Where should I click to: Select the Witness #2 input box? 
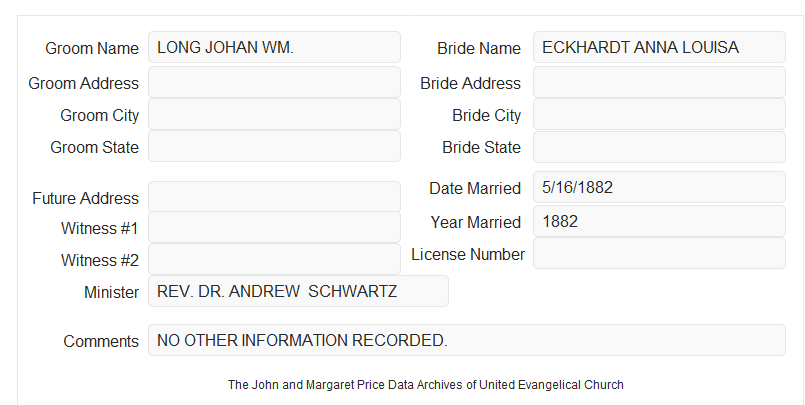[x=274, y=259]
